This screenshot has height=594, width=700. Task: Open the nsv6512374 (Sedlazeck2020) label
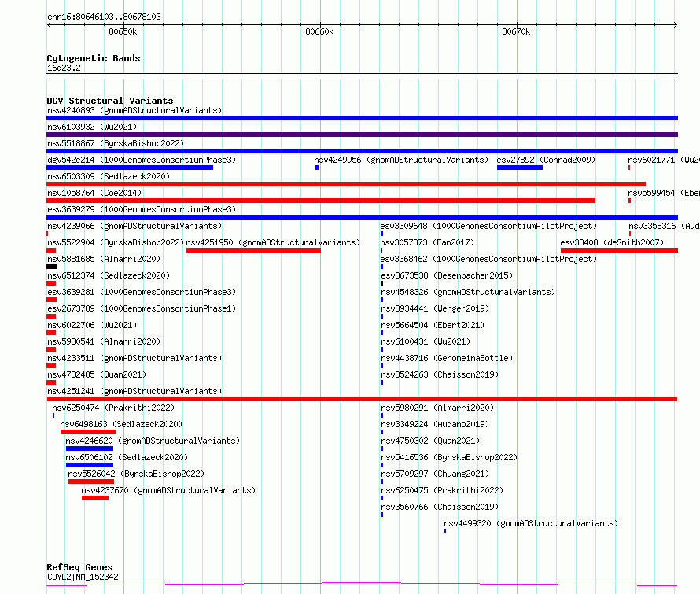click(x=109, y=275)
